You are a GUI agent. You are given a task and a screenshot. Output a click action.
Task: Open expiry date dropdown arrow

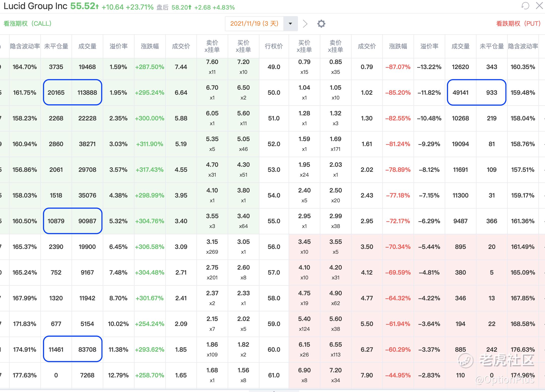tap(290, 24)
